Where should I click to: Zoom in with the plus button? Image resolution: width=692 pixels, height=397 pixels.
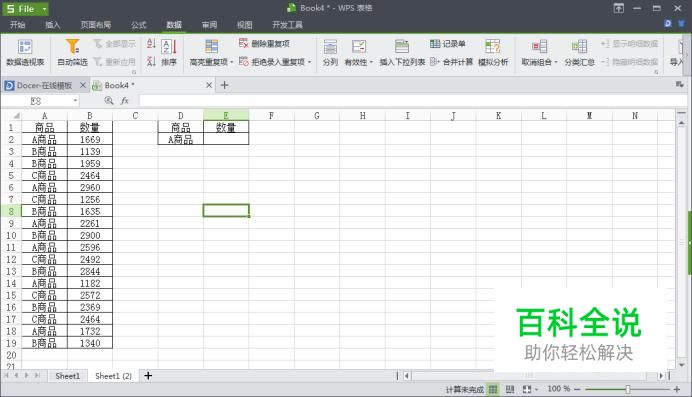coord(677,389)
